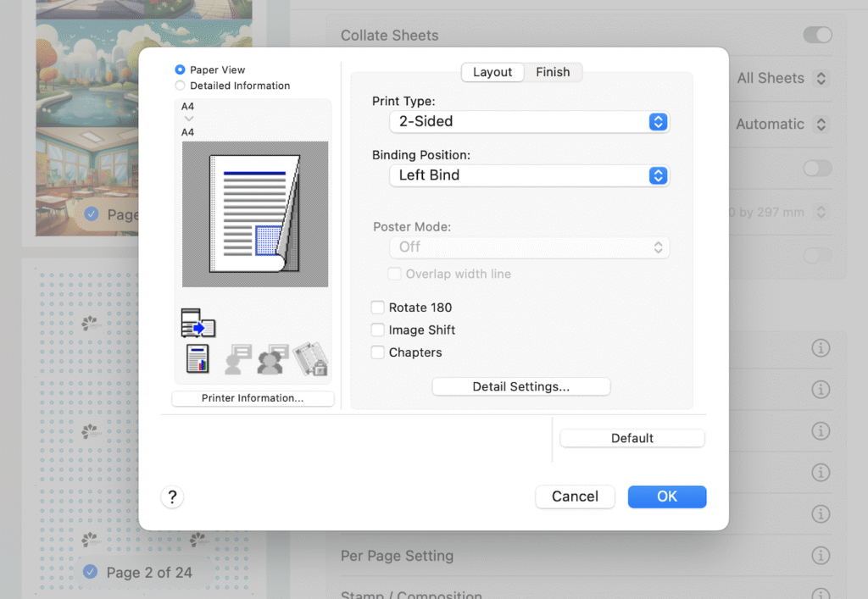Screen dimensions: 868x599
Task: Open the All Sheets popup menu
Action: [x=782, y=78]
